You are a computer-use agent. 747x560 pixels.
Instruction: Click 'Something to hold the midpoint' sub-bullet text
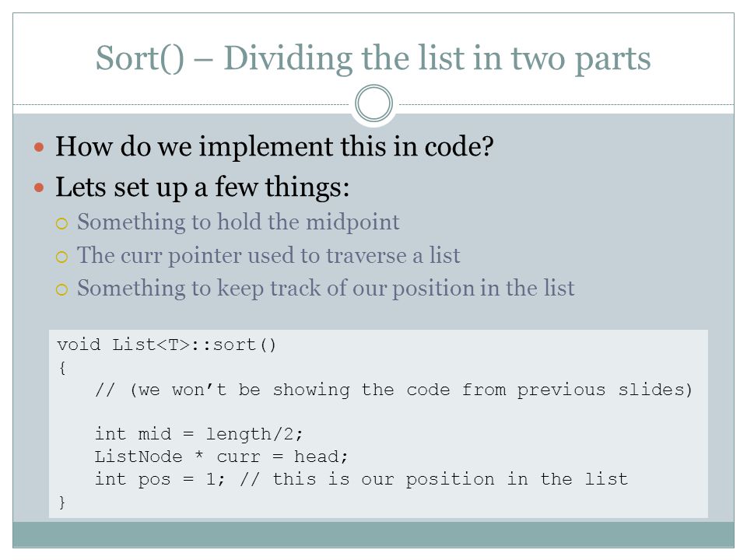[238, 222]
